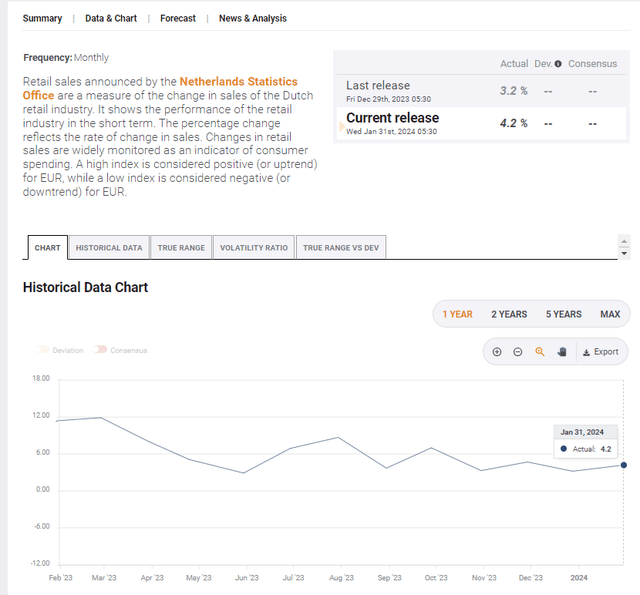Click the Dec '23 axis label
This screenshot has height=595, width=640.
tap(531, 578)
